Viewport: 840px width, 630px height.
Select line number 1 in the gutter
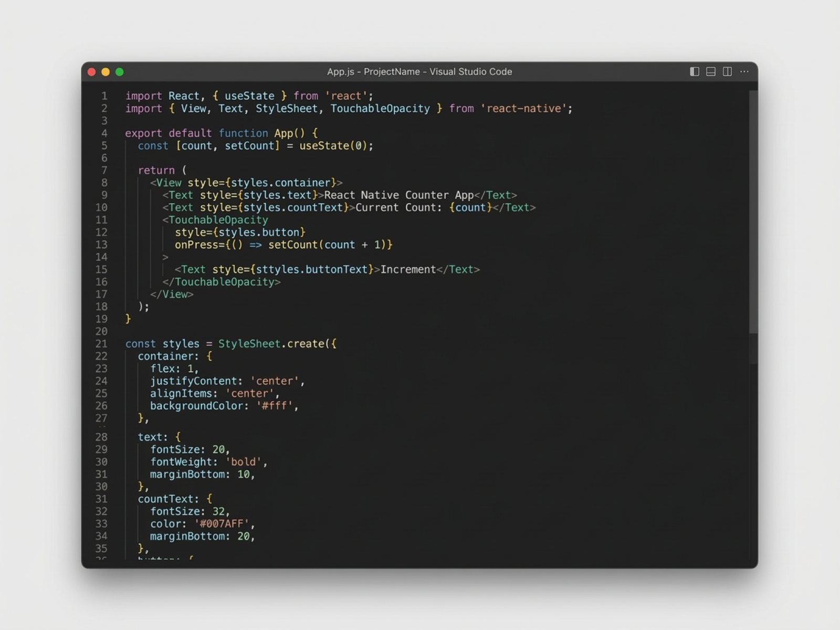tap(104, 96)
